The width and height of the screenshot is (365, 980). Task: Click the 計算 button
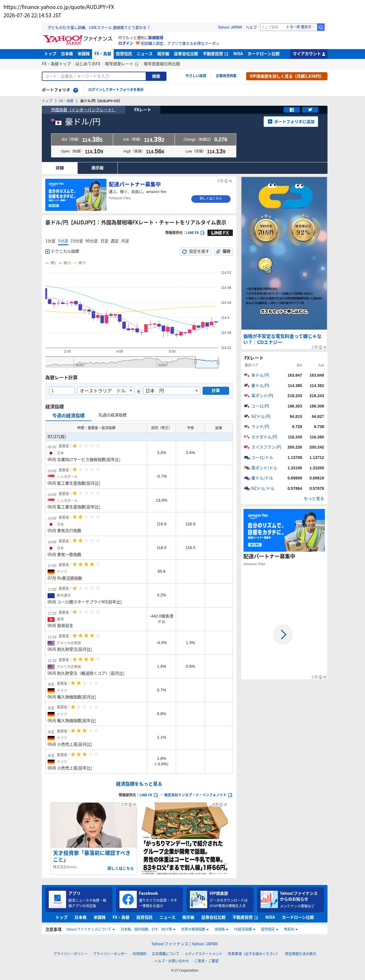[216, 391]
